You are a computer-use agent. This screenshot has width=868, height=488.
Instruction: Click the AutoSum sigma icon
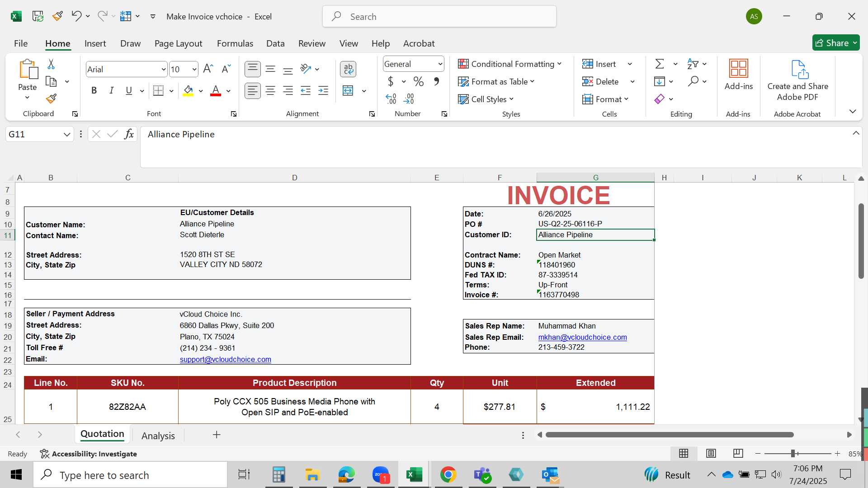(x=660, y=64)
